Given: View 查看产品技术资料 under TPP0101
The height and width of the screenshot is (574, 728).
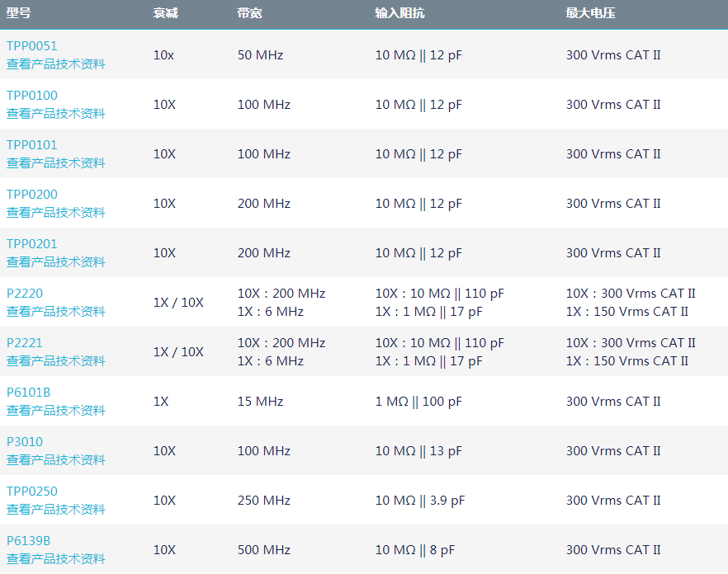Looking at the screenshot, I should 56,162.
